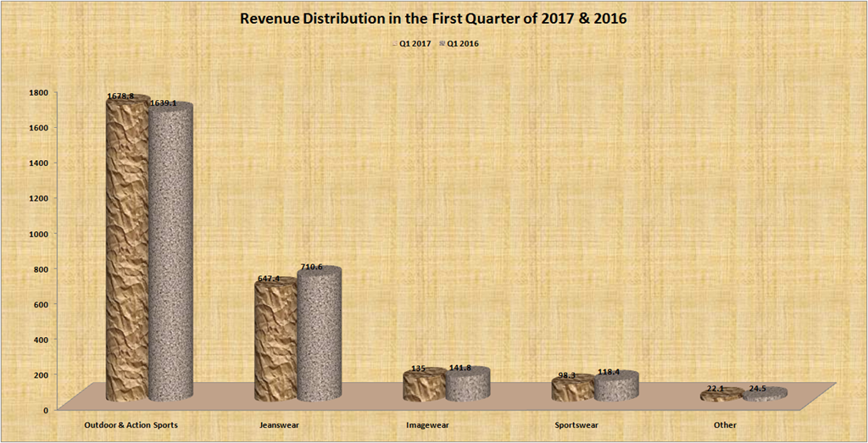Click the 800 axis value

42,269
